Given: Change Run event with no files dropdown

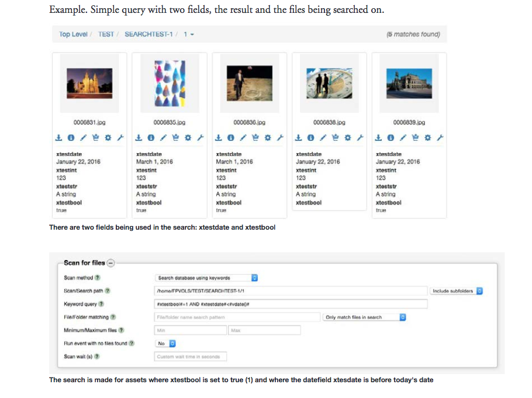Looking at the screenshot, I should tap(165, 344).
